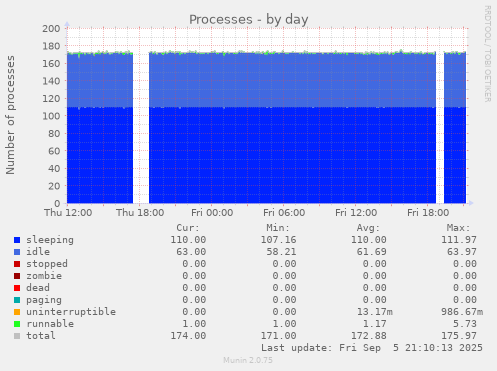The height and width of the screenshot is (371, 497).
Task: Click the 'Avg:' column header
Action: 368,228
